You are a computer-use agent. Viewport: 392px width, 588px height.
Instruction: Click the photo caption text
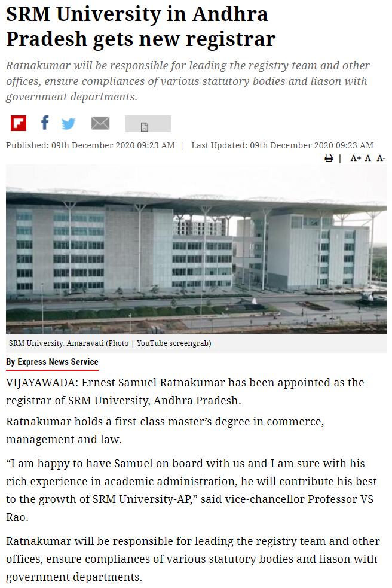pyautogui.click(x=110, y=343)
